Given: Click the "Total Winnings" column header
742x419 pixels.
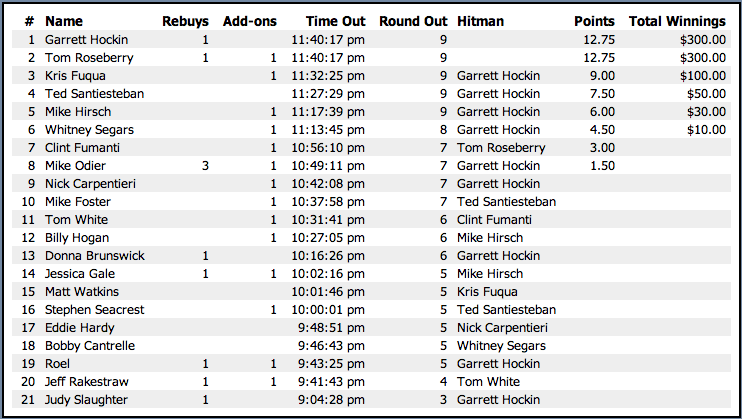Looking at the screenshot, I should tap(677, 20).
